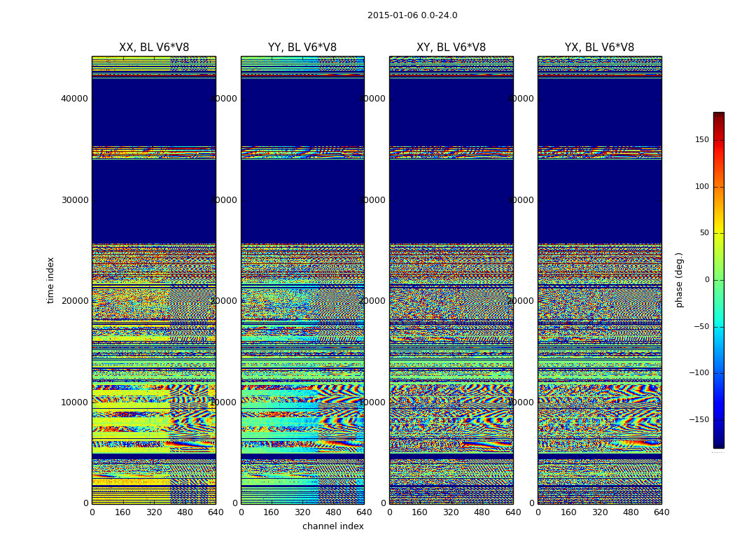Click the colorbar tick label 150
The width and height of the screenshot is (735, 560).
(x=701, y=139)
